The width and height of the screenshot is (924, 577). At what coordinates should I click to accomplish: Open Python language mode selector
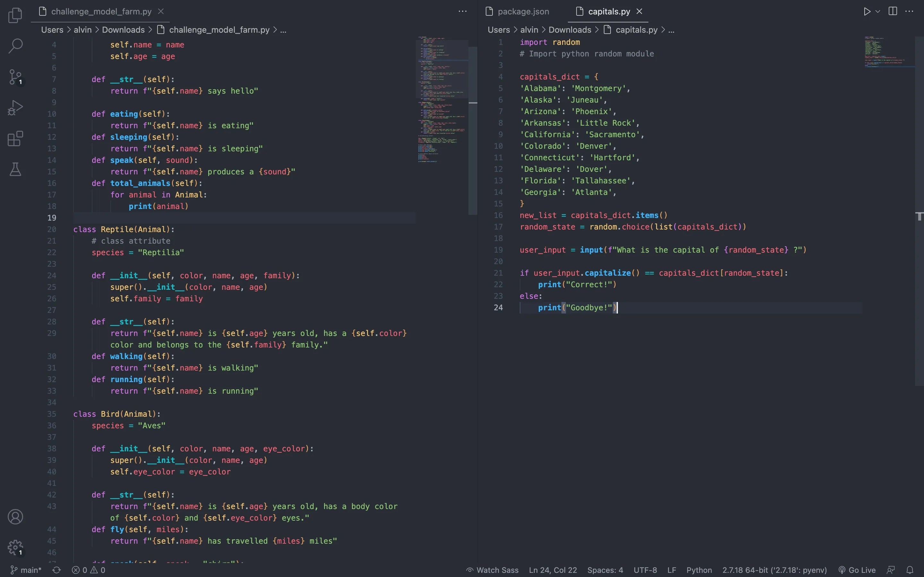(699, 570)
